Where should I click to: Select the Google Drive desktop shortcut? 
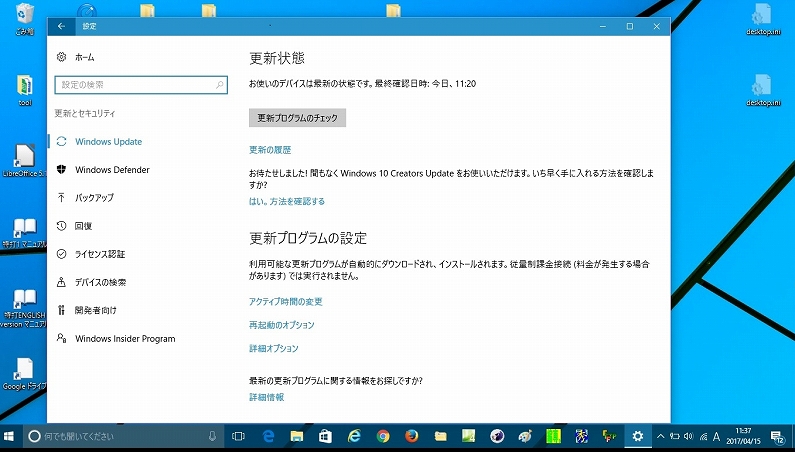point(24,373)
